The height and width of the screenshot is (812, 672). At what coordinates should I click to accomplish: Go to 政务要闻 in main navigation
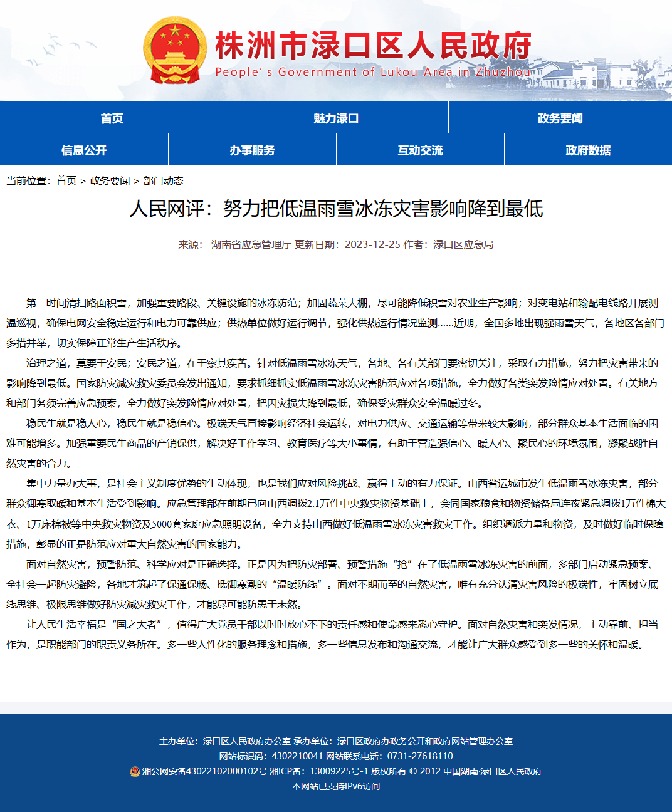coord(560,118)
